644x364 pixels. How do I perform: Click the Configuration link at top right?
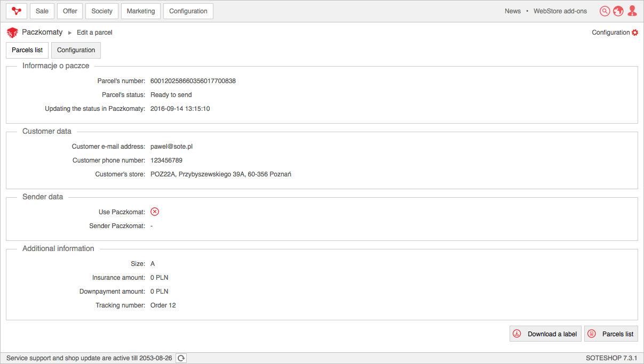[611, 33]
